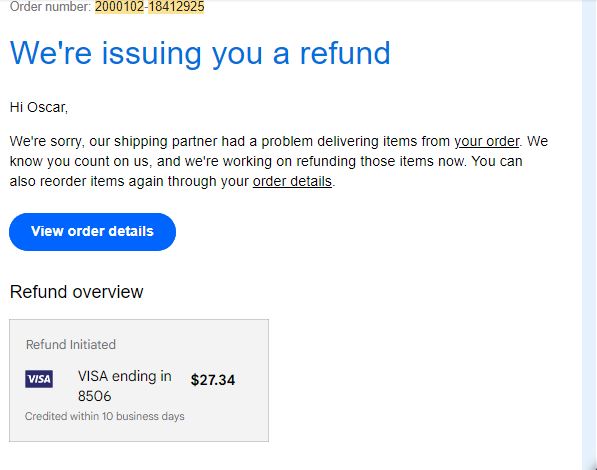Click the VISA card logo icon
Viewport: 597px width, 470px height.
pos(39,379)
